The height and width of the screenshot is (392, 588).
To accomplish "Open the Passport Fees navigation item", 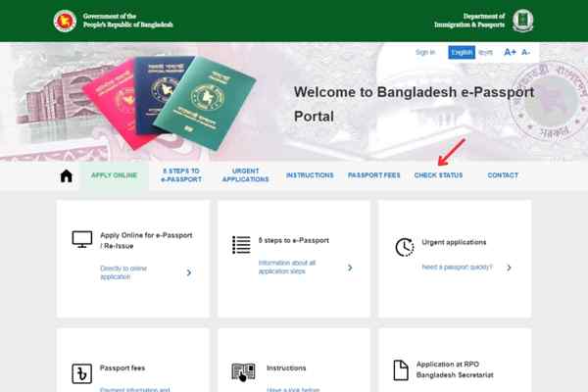I will (x=374, y=175).
